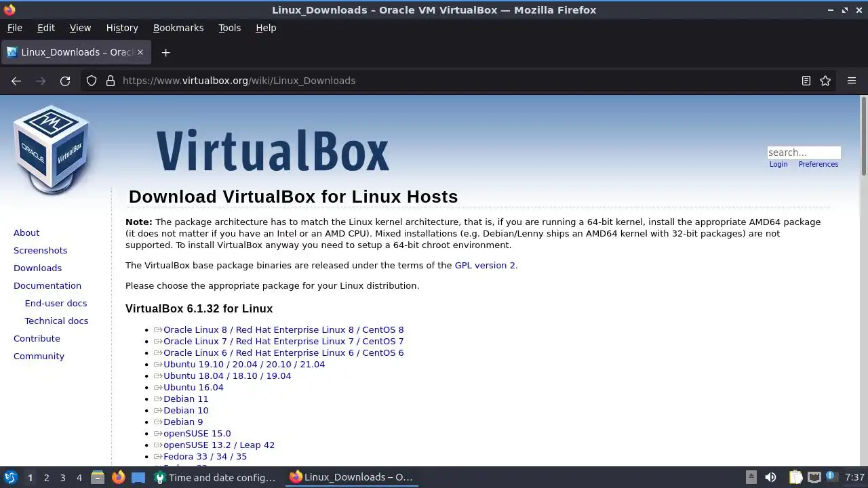Toggle reader view in address bar

pyautogui.click(x=806, y=81)
